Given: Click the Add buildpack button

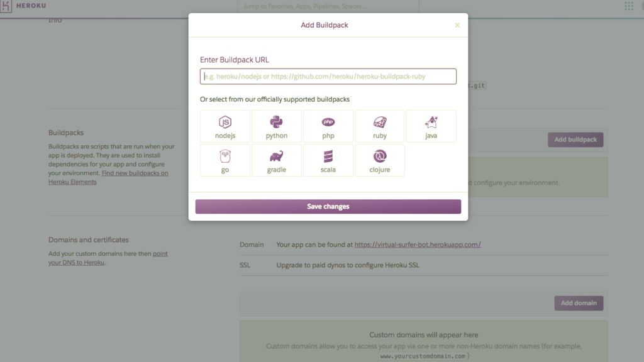Looking at the screenshot, I should 575,140.
